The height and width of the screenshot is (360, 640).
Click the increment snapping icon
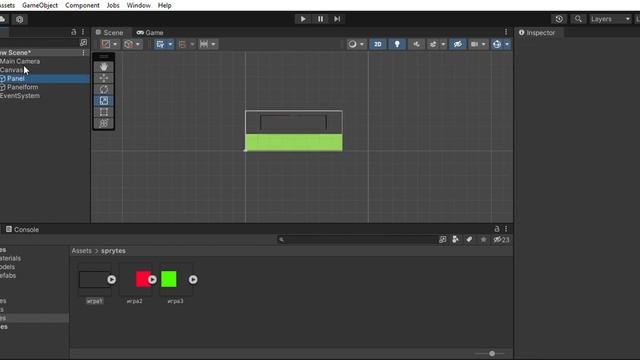(204, 44)
